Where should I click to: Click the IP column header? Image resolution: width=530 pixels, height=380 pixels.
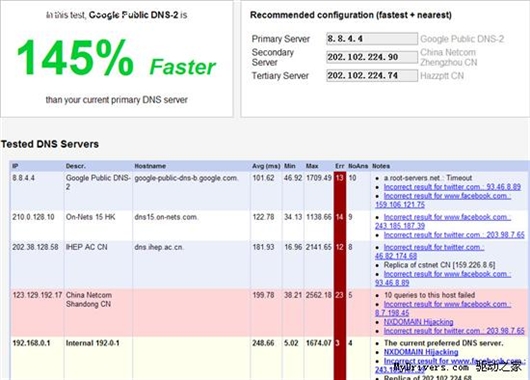[15, 166]
